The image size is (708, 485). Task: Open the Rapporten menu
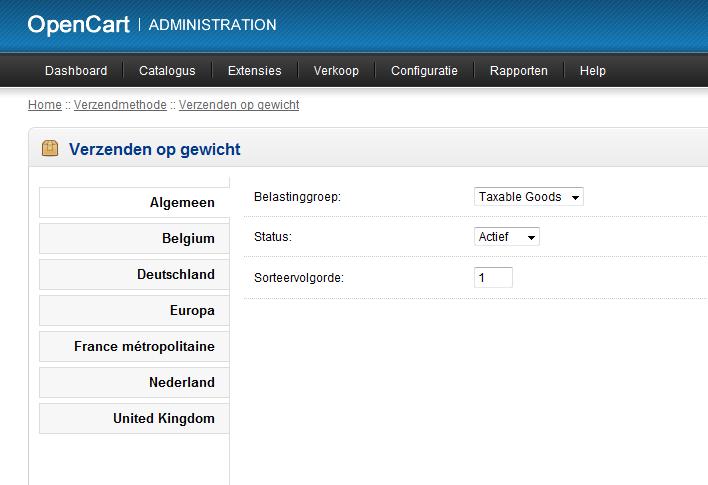(519, 71)
